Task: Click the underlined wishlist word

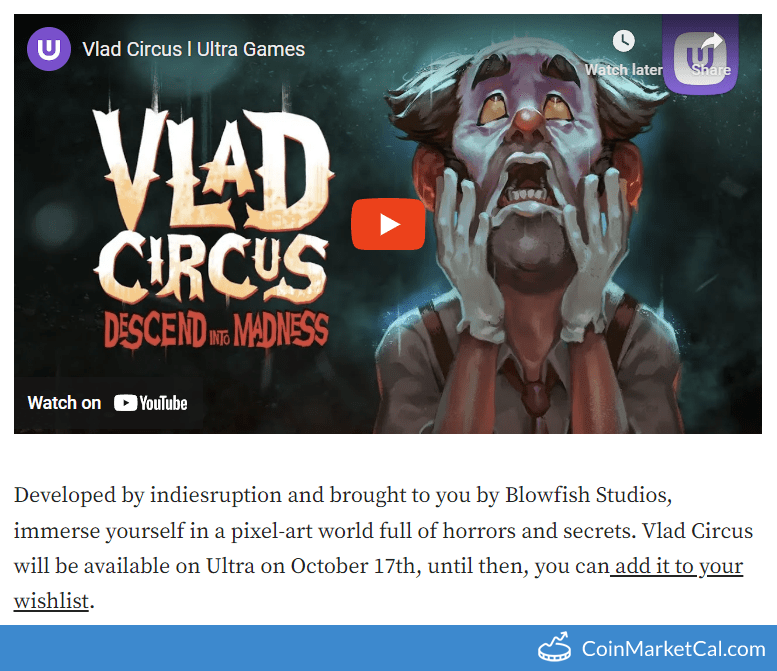Action: [x=51, y=601]
